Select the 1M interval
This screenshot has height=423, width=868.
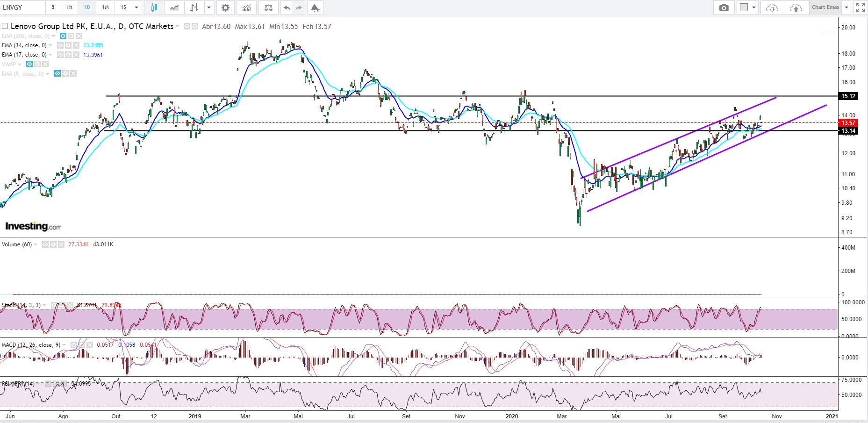tap(106, 7)
